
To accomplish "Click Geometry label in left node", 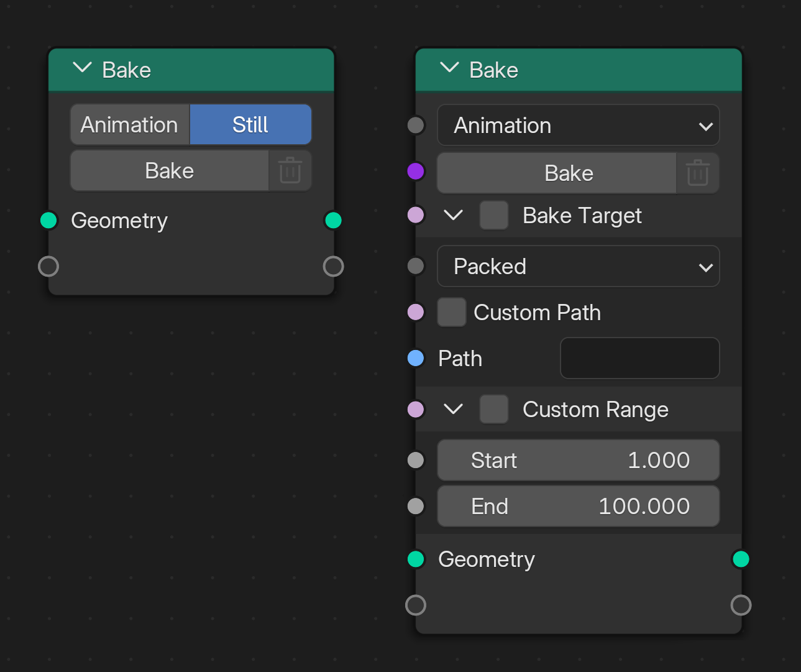I will click(x=119, y=221).
